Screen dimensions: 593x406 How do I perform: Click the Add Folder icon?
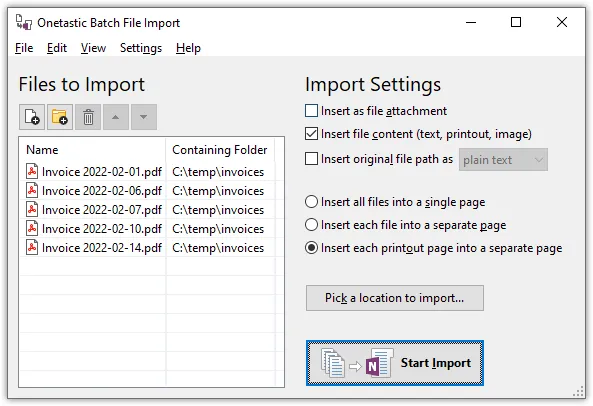60,117
